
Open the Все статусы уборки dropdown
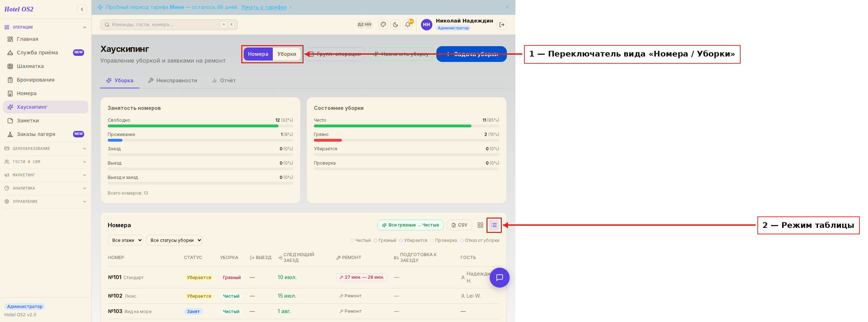[x=174, y=240]
